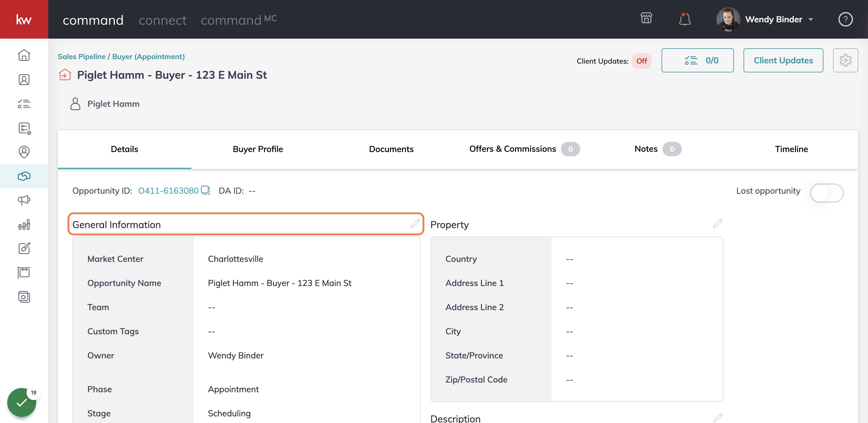This screenshot has width=868, height=423.
Task: Open the Notes tab
Action: [658, 149]
